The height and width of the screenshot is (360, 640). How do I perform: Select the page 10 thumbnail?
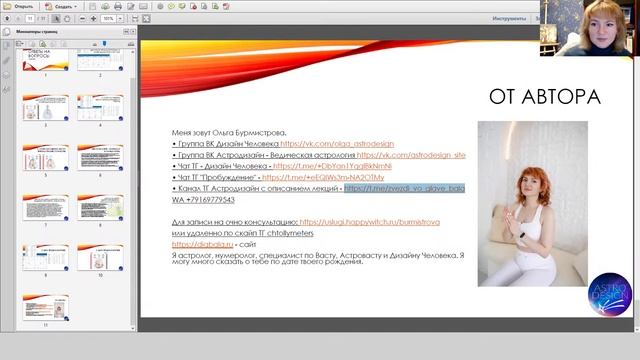(x=100, y=258)
